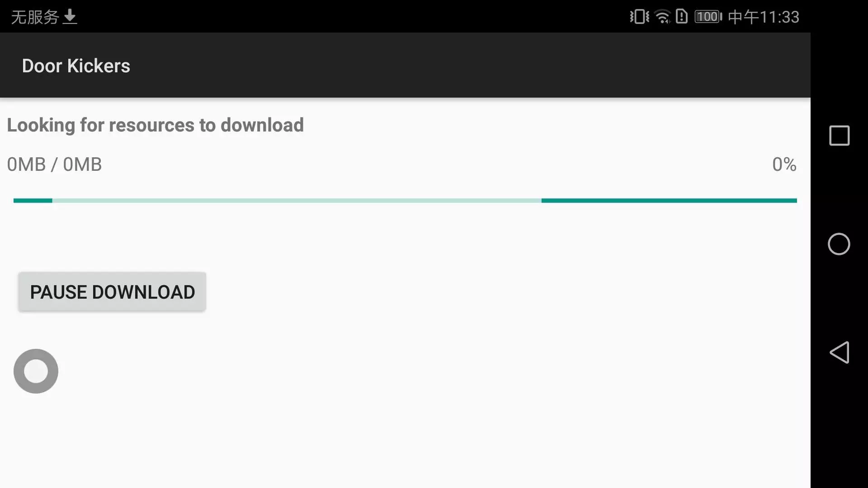Open recent apps with square navigation icon
This screenshot has height=488, width=868.
point(839,136)
